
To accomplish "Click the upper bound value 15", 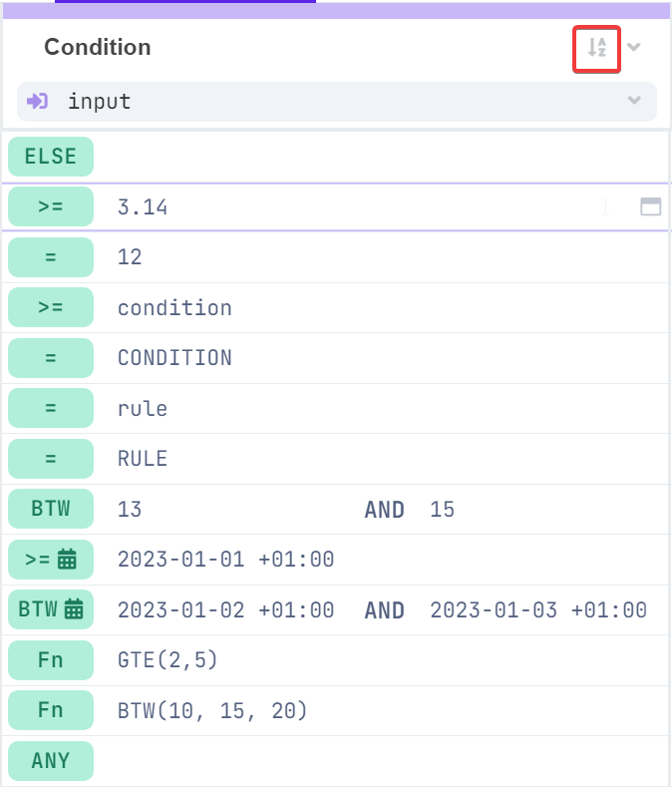I will pos(443,510).
